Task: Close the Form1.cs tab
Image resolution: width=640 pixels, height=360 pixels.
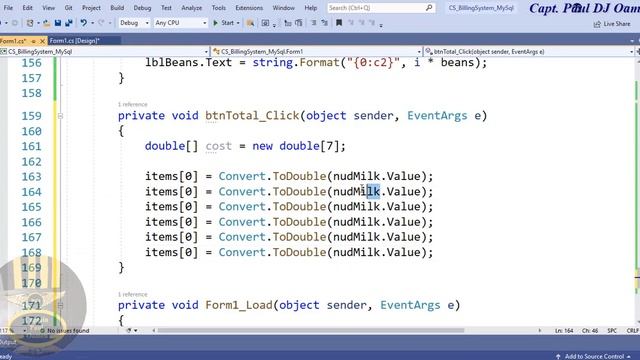Action: (x=42, y=41)
